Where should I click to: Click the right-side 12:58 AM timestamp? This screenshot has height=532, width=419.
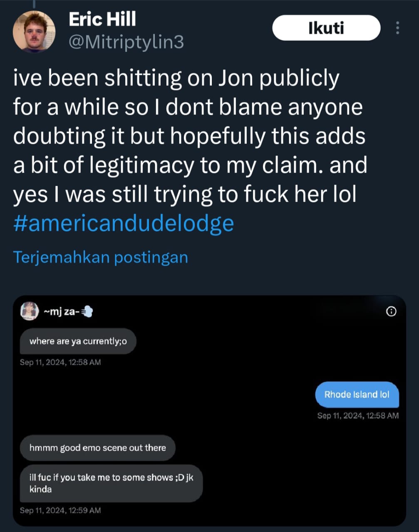pyautogui.click(x=358, y=416)
